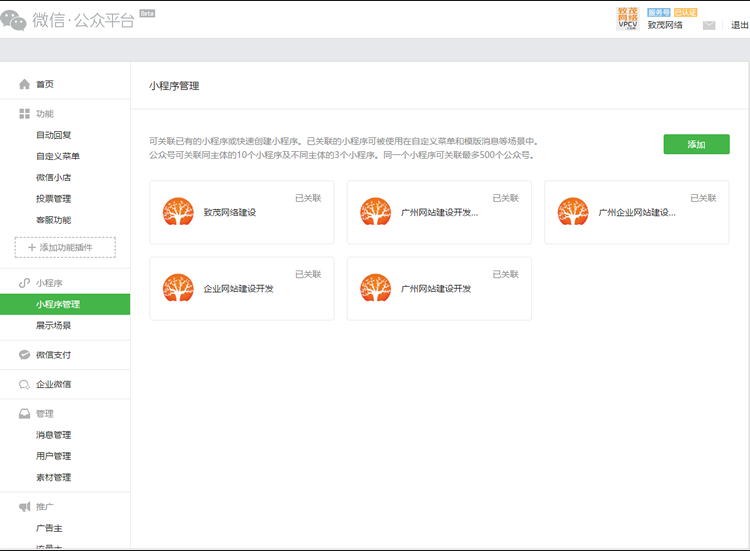Click the 企业网站建设开发 mini program tree icon
Image resolution: width=750 pixels, height=551 pixels.
(x=178, y=288)
